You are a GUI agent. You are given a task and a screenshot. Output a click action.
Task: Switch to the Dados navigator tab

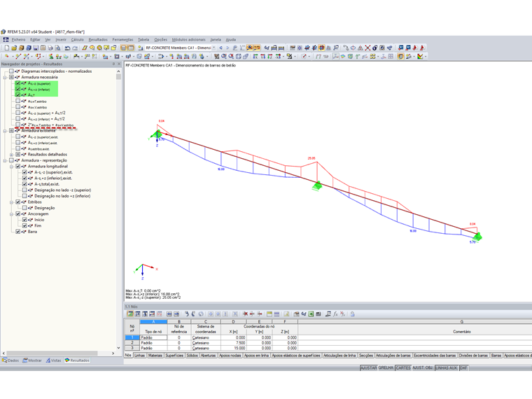10,360
